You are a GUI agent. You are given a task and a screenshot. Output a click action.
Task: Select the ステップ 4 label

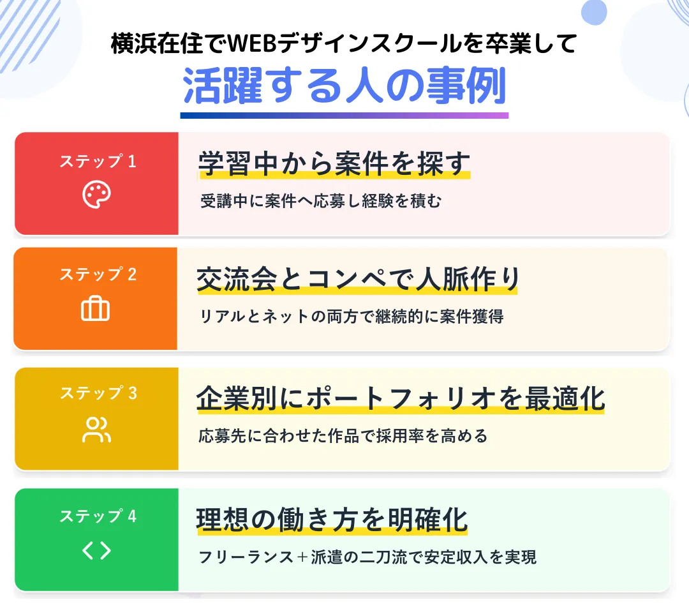[x=98, y=516]
